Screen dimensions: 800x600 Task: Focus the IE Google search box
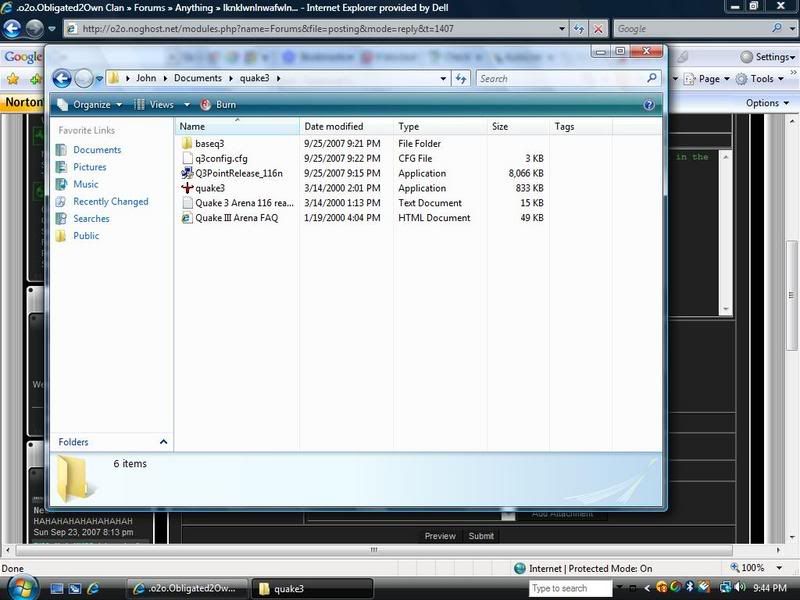point(691,29)
